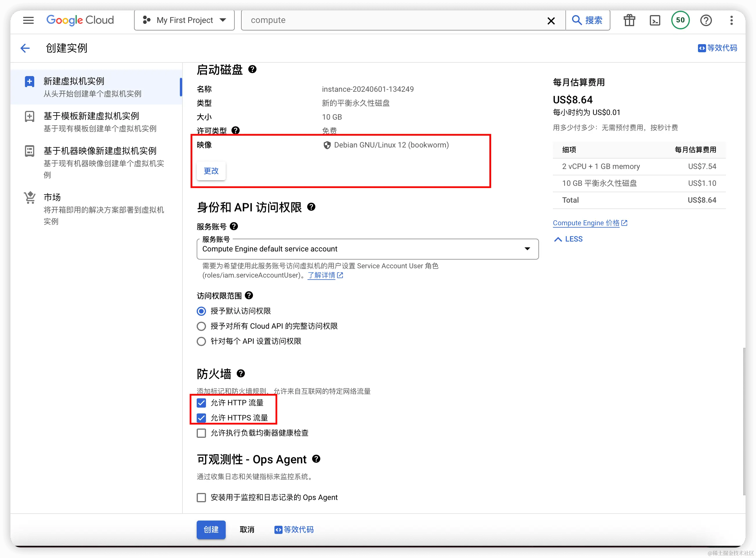756x558 pixels.
Task: Open the help question mark icon
Action: 706,20
